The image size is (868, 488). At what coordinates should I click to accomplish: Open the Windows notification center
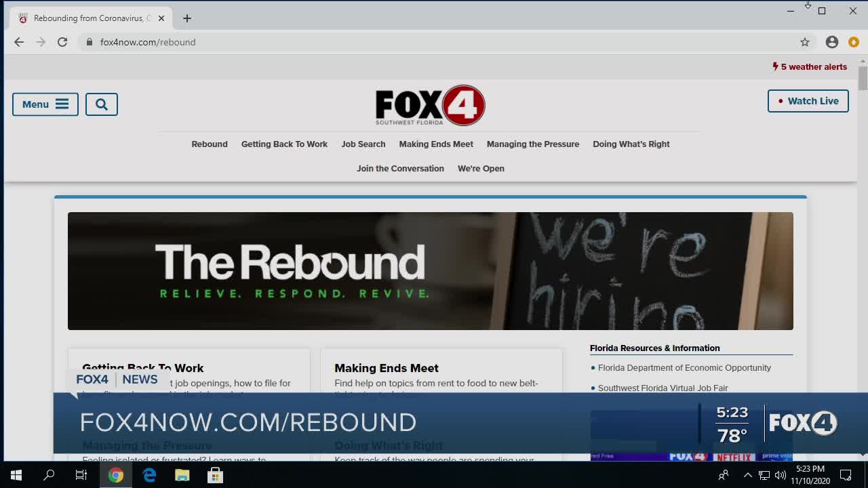pos(846,475)
